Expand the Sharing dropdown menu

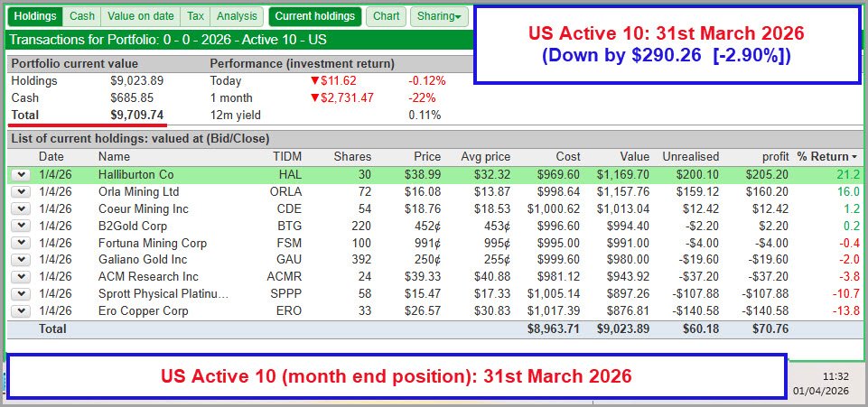(439, 16)
